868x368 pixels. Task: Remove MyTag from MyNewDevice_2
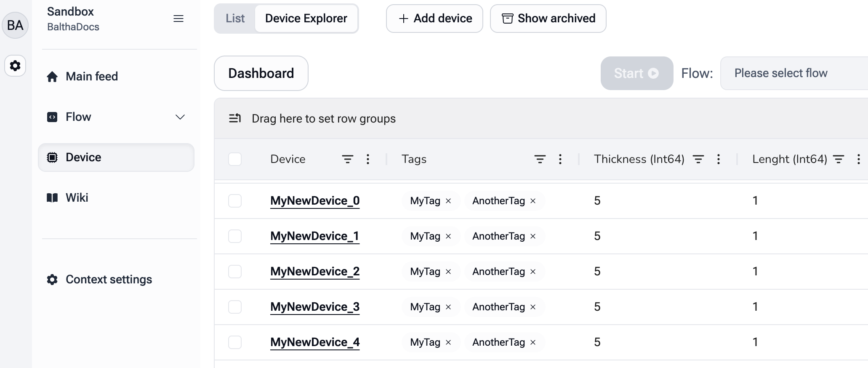[x=448, y=272]
